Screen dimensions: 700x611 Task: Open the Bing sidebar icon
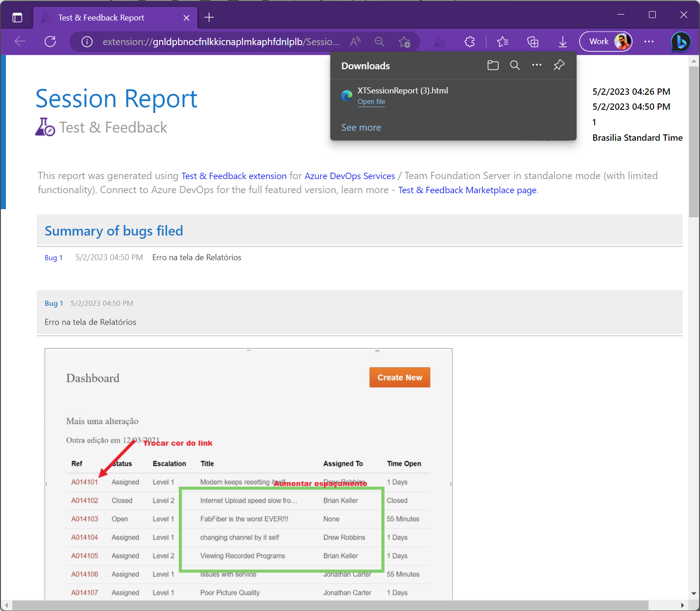tap(681, 42)
